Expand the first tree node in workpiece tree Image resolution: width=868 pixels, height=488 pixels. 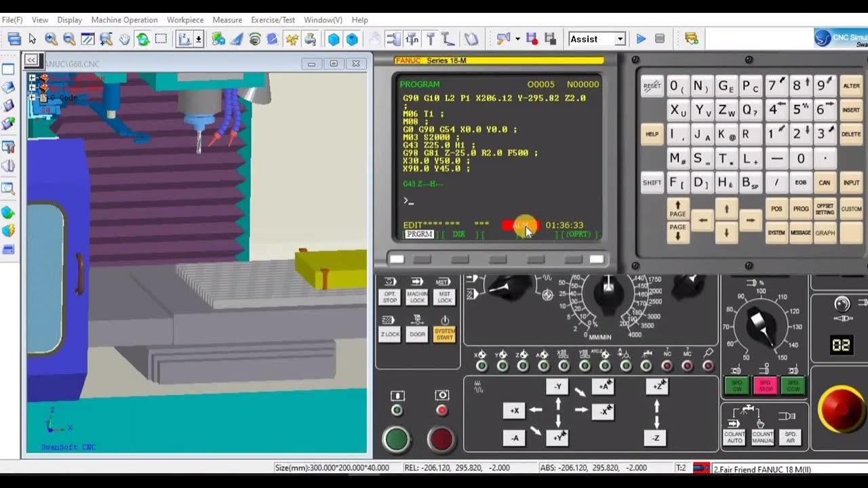(32, 78)
